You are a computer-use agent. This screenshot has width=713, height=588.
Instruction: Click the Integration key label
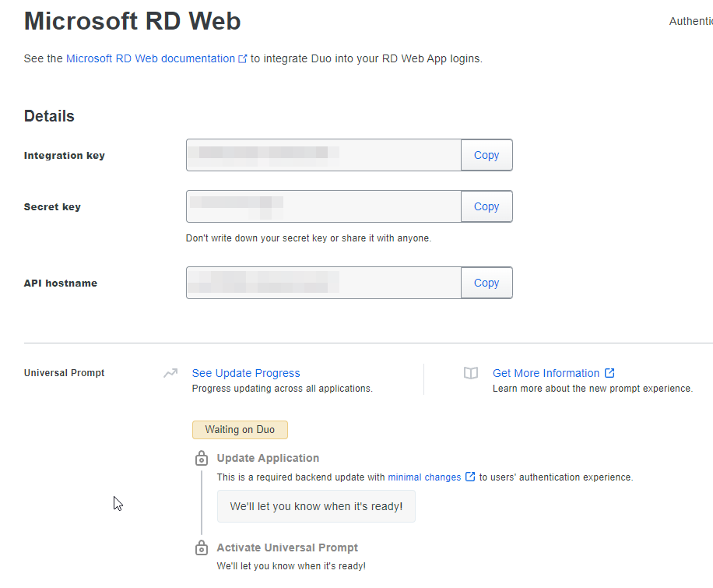pyautogui.click(x=64, y=156)
